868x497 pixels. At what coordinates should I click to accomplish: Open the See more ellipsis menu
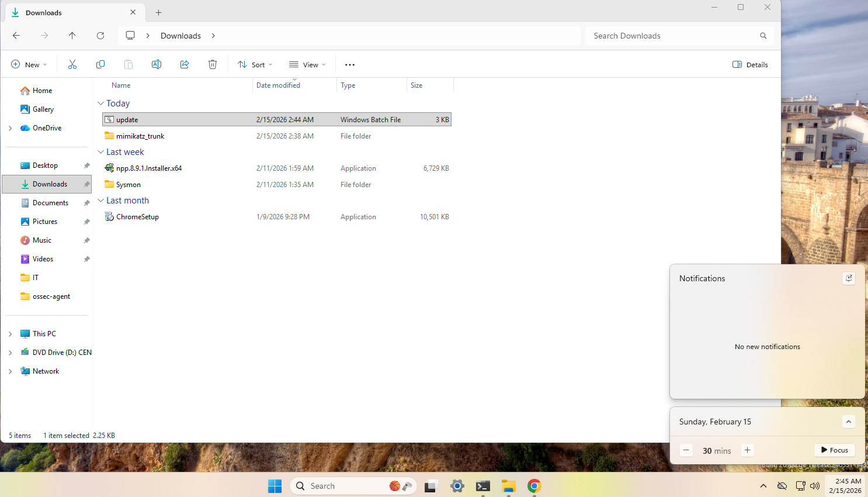(x=350, y=65)
